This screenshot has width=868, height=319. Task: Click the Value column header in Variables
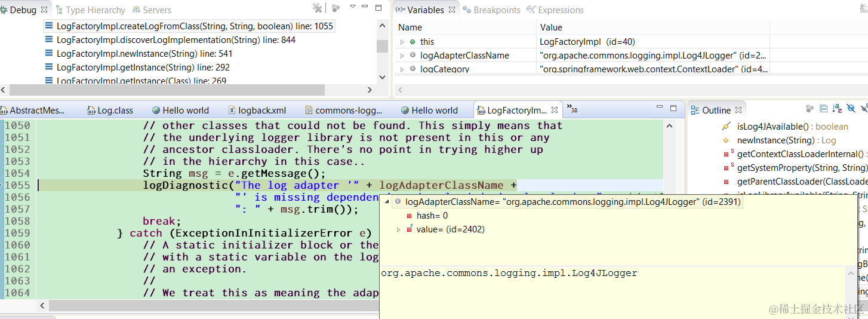click(653, 27)
